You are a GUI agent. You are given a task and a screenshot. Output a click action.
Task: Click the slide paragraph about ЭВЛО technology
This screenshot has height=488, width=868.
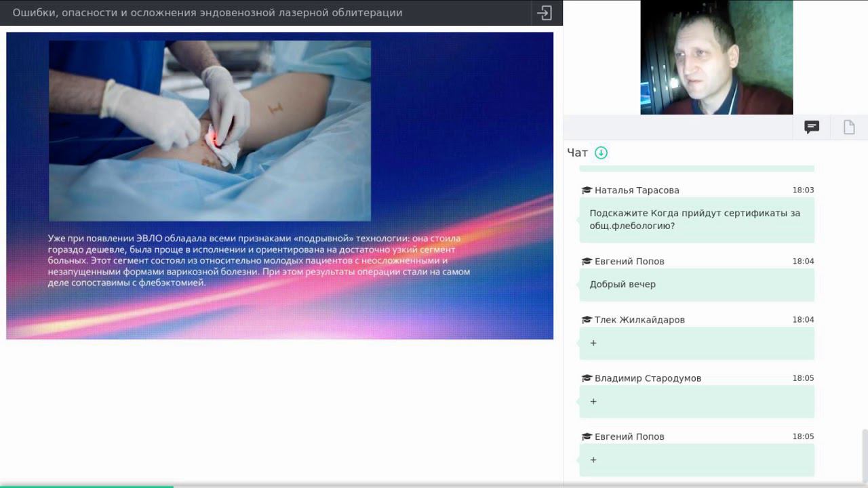259,260
